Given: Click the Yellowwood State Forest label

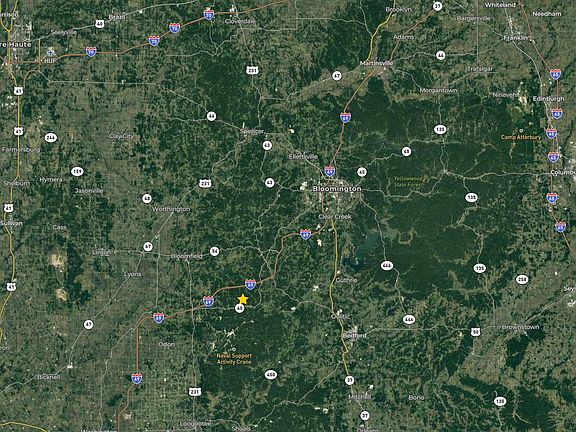Looking at the screenshot, I should (411, 182).
